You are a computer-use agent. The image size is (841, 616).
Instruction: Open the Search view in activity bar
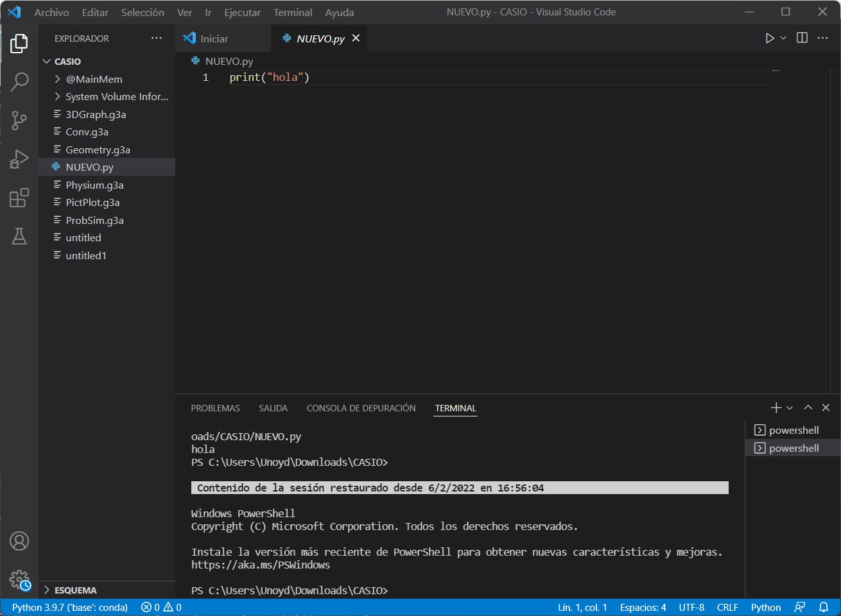click(x=19, y=81)
